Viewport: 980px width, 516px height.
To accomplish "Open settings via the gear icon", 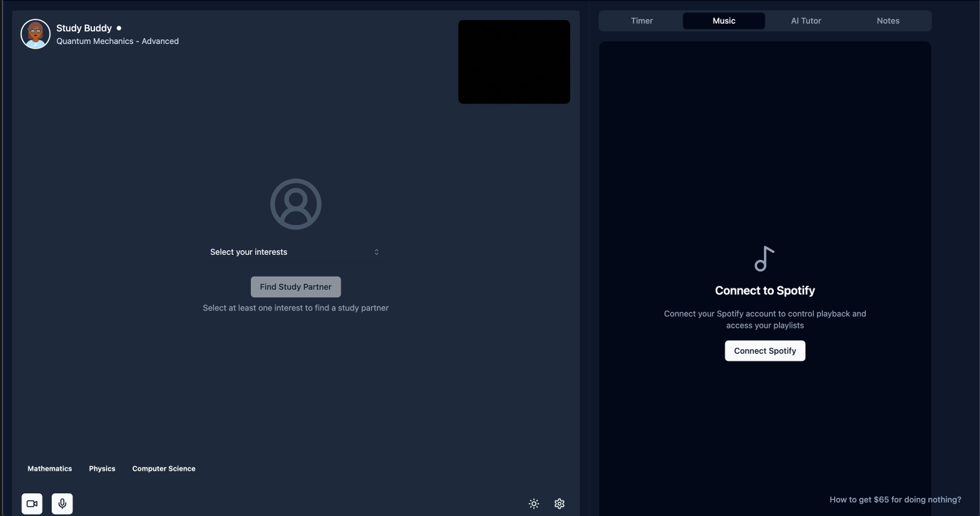I will [x=560, y=504].
